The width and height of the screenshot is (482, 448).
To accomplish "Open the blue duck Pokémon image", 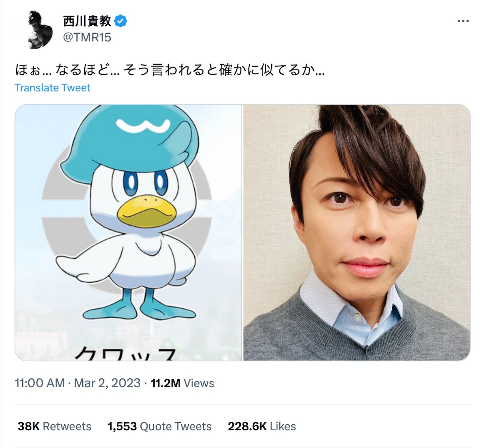I will coord(128,232).
